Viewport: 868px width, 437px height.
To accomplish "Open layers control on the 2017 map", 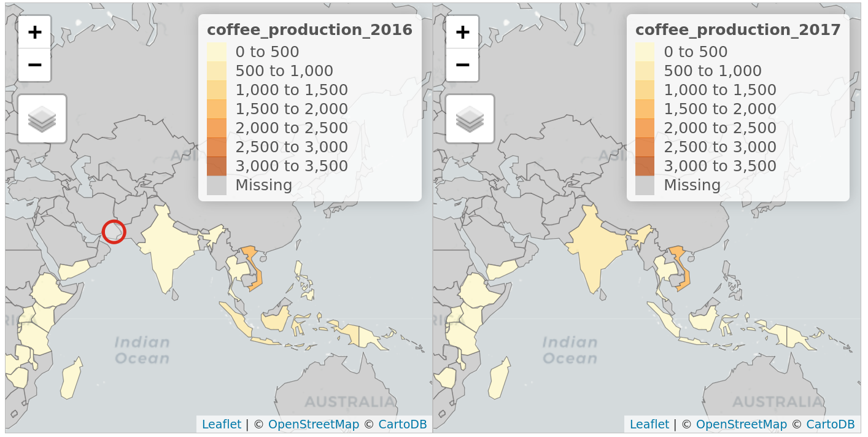I will pyautogui.click(x=470, y=118).
